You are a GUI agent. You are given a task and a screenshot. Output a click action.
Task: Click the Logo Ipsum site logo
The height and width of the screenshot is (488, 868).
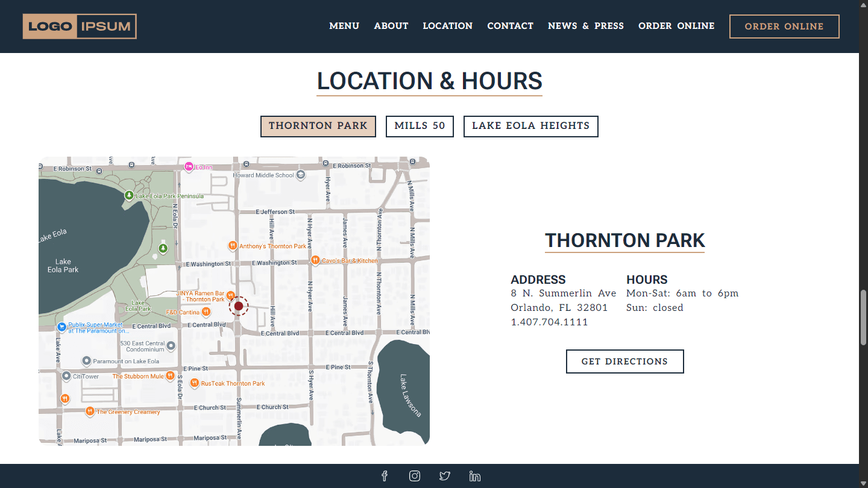point(80,27)
